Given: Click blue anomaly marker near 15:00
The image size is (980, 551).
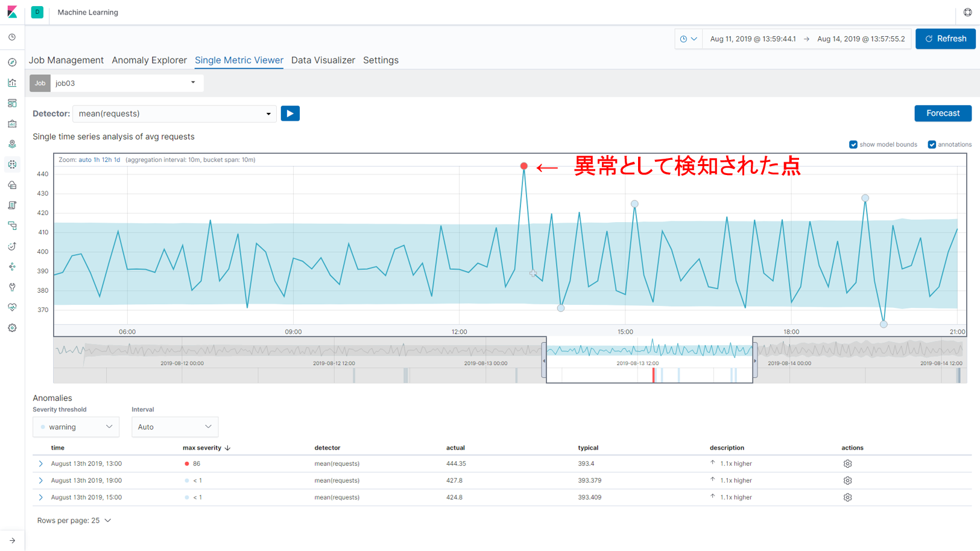Looking at the screenshot, I should click(634, 204).
